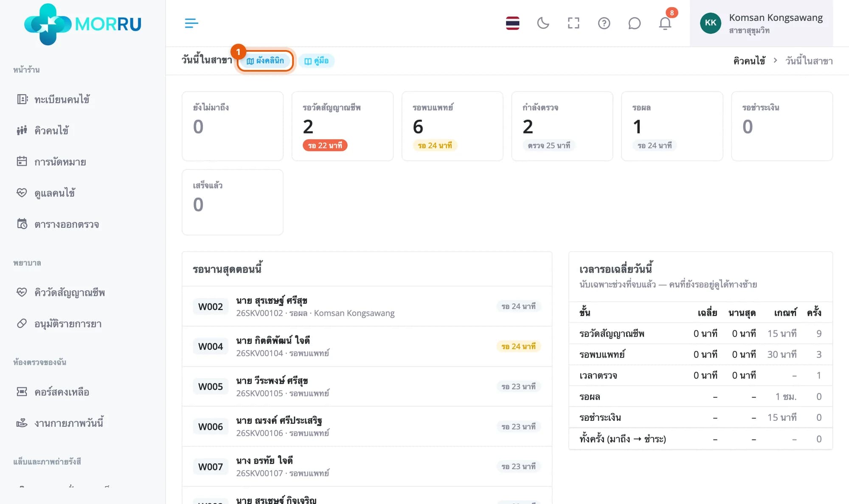Open help question mark icon
Screen dimensions: 849x504
tap(604, 23)
